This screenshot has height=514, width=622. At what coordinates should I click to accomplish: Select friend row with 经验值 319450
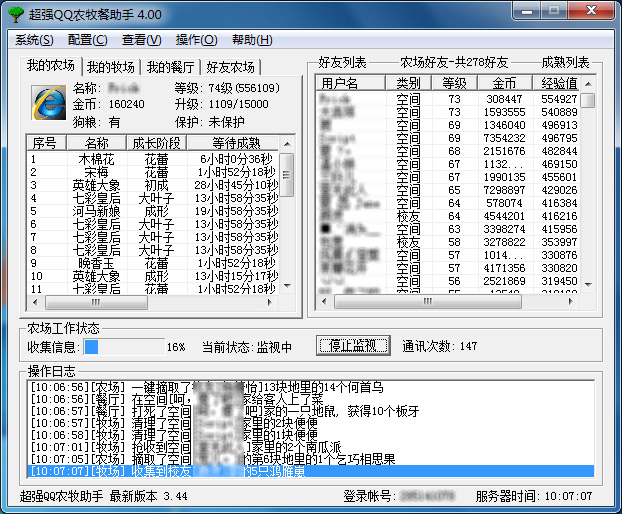[449, 281]
